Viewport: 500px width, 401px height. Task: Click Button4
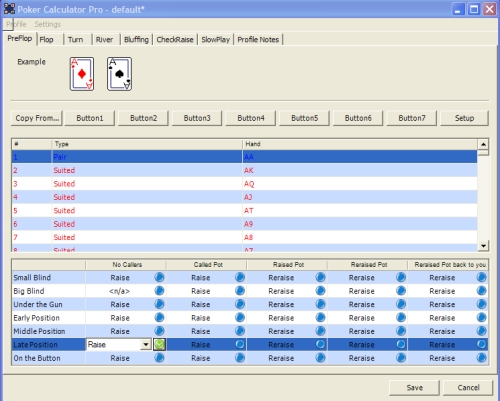tap(251, 118)
